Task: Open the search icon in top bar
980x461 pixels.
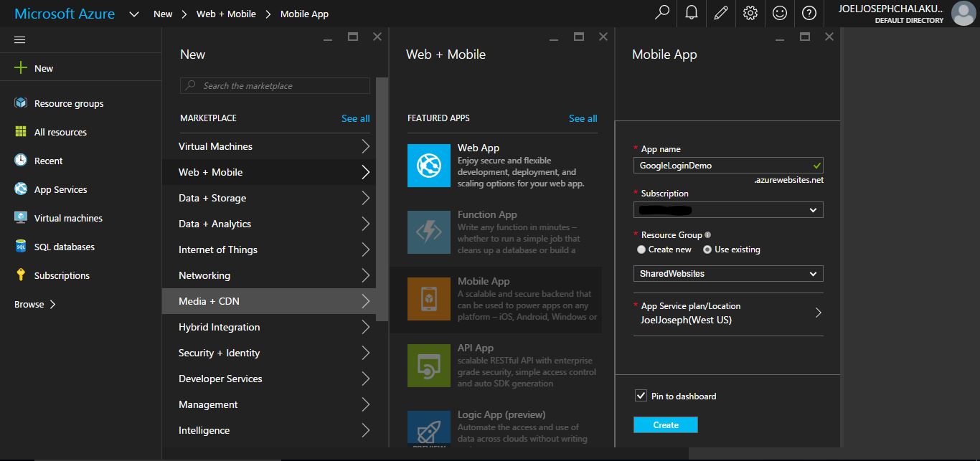Action: click(662, 13)
